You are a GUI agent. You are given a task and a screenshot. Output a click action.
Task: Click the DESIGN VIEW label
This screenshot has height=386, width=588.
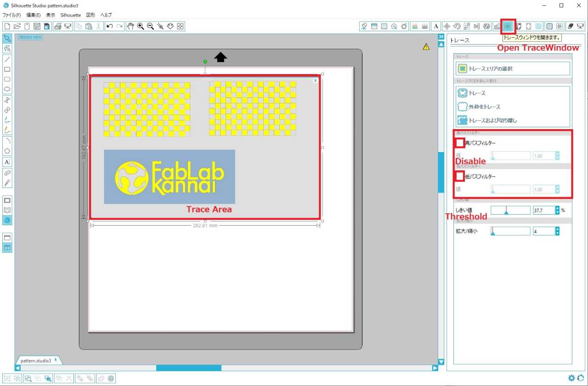coord(30,37)
